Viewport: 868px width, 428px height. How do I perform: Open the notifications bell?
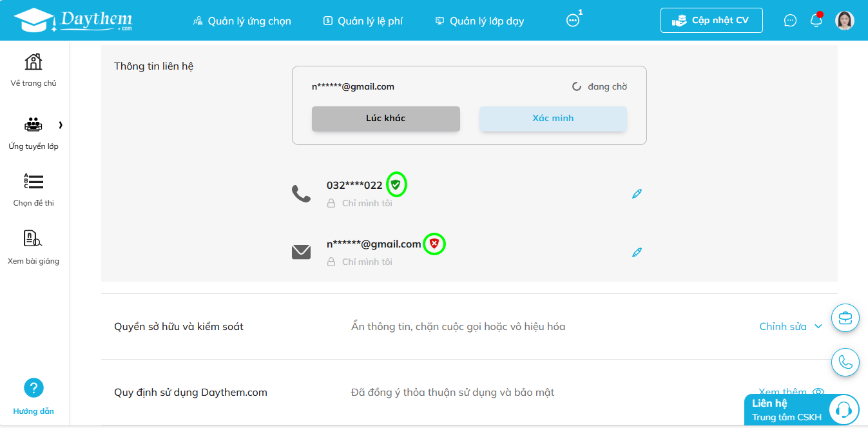coord(816,20)
